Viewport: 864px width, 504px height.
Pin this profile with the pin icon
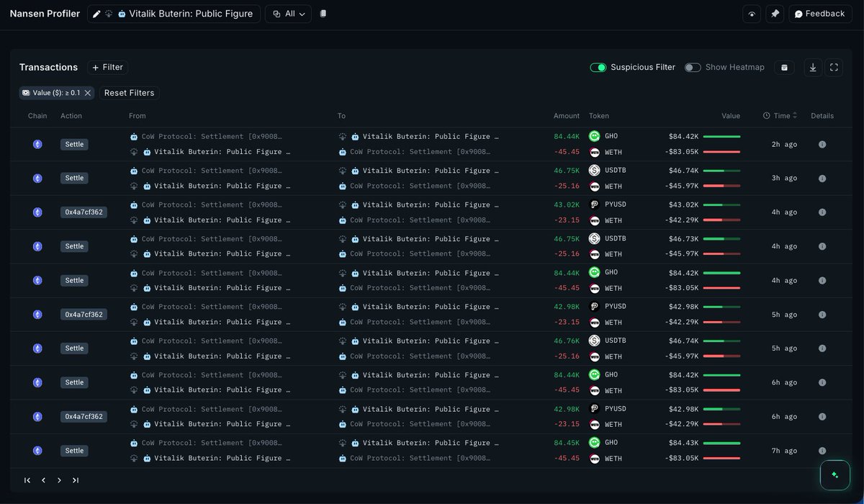click(775, 14)
